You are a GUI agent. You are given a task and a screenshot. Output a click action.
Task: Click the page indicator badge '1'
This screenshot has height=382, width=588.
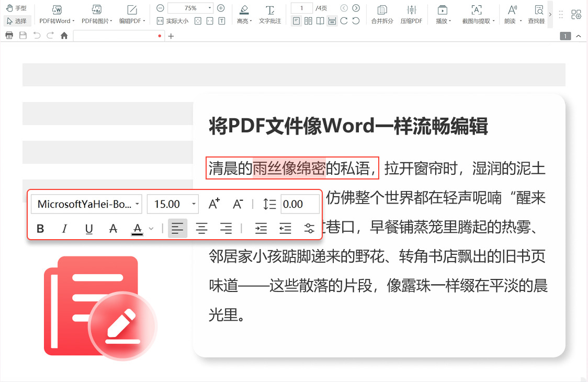tap(565, 36)
